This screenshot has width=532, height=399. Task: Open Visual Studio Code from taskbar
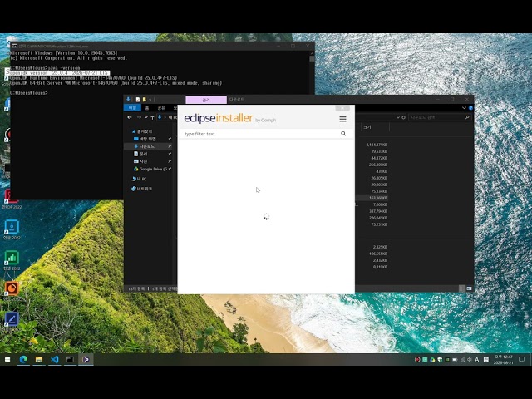point(55,359)
